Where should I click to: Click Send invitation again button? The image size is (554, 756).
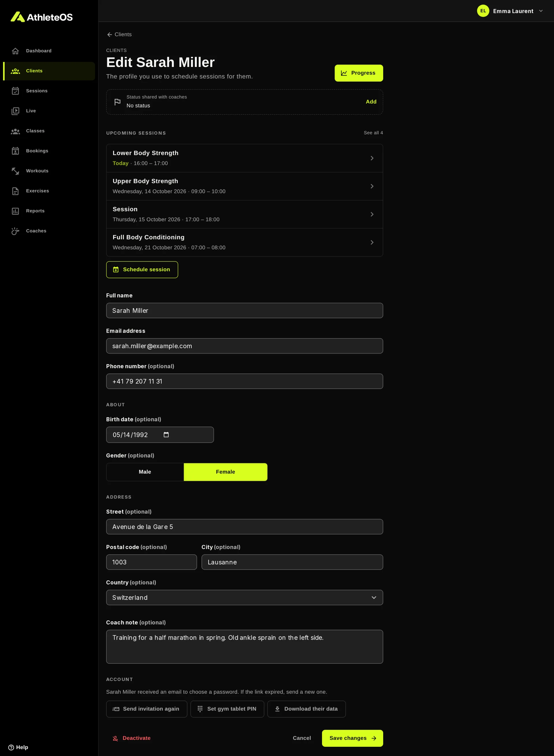coord(147,709)
